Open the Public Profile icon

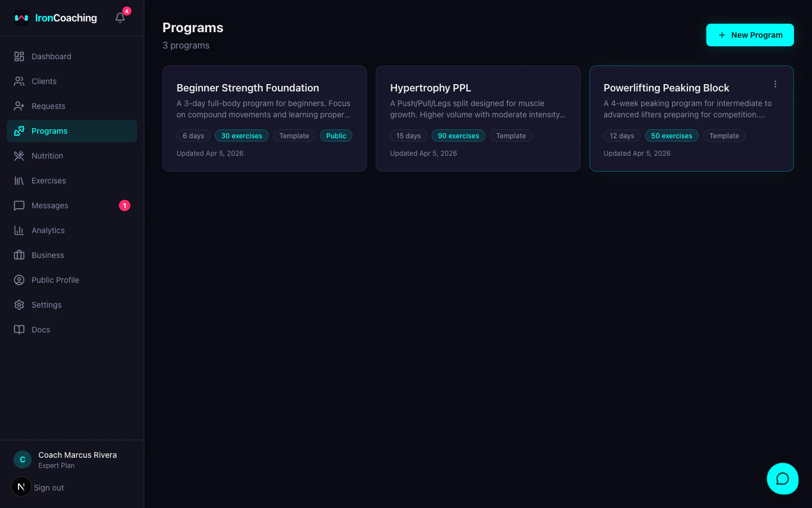[x=19, y=280]
